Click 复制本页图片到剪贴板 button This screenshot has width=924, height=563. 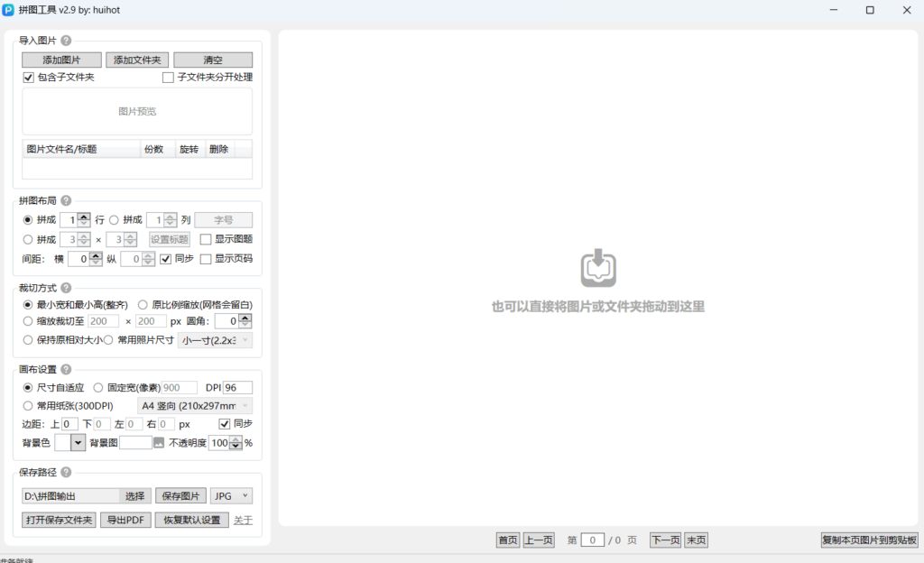(869, 540)
